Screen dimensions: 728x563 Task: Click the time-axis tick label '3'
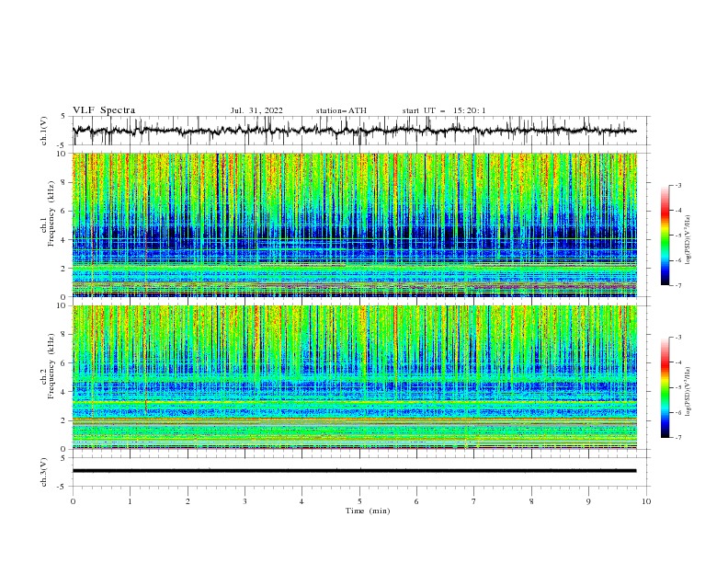[245, 501]
